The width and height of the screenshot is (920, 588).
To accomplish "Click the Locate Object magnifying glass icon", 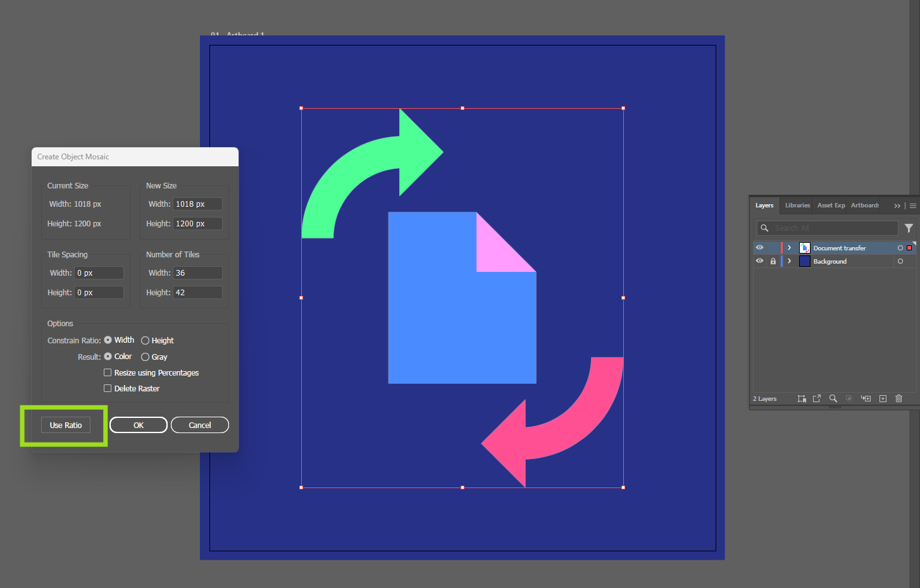I will 833,398.
